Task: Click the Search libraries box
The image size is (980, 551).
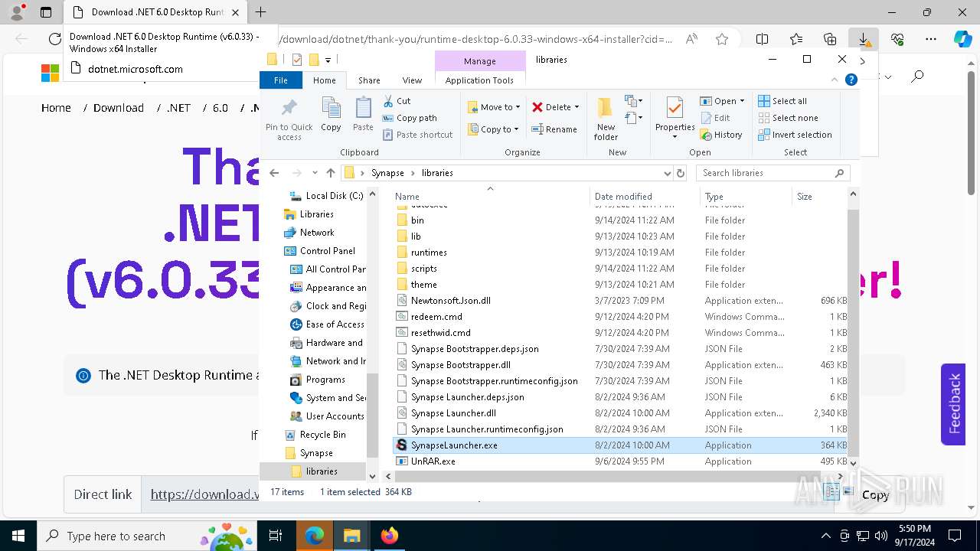Action: pyautogui.click(x=773, y=173)
